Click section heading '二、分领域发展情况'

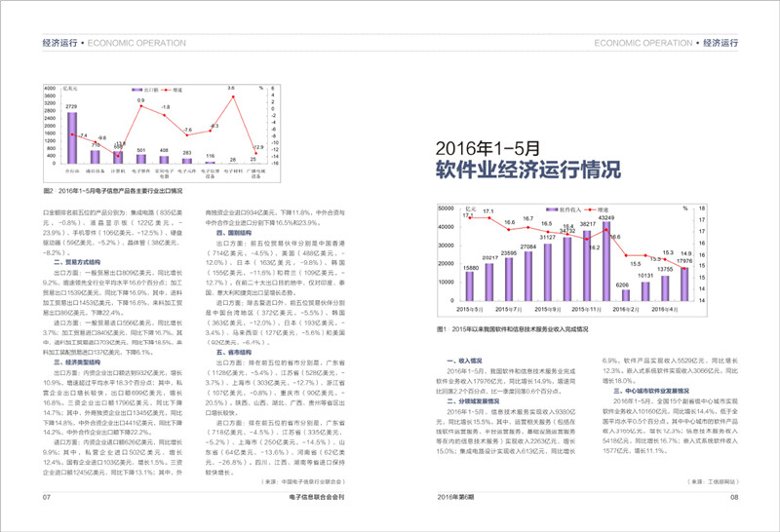click(473, 401)
